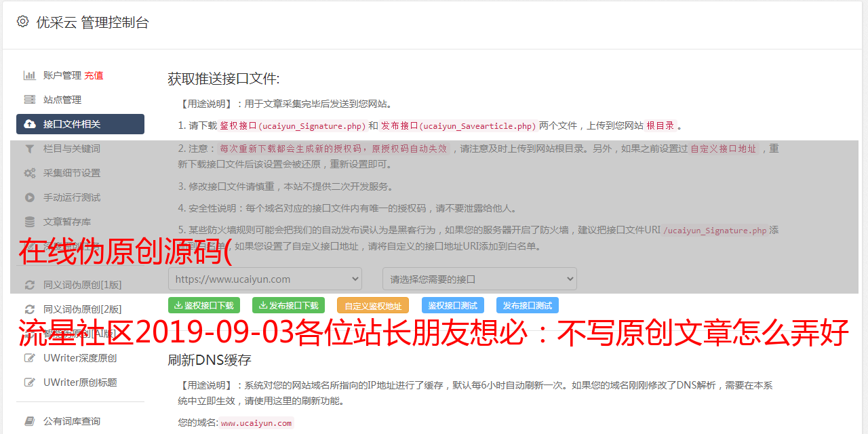The image size is (868, 434).
Task: Expand the https://www.ucaiyun.com domain dropdown
Action: click(x=265, y=279)
